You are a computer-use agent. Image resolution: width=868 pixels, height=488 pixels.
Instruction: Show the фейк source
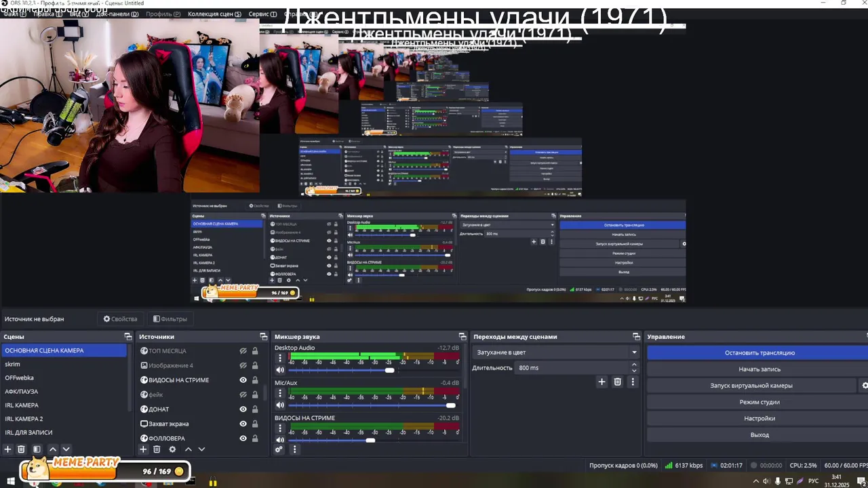[243, 394]
